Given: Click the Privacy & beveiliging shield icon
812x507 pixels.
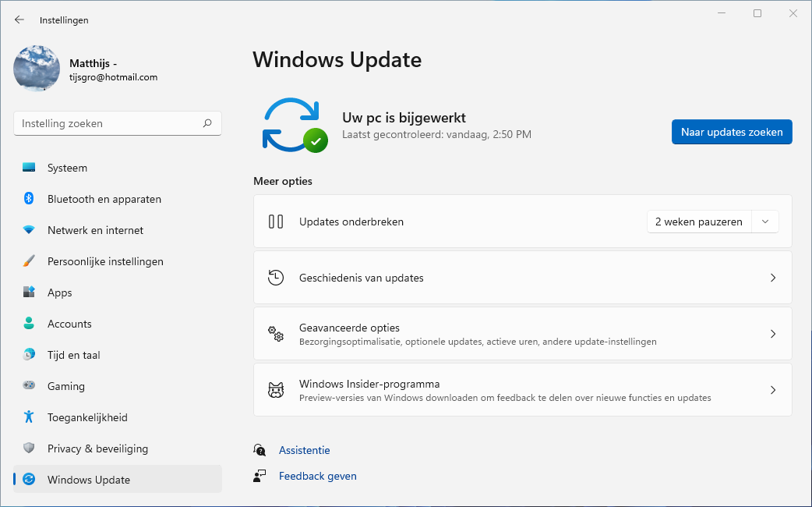Looking at the screenshot, I should click(29, 448).
